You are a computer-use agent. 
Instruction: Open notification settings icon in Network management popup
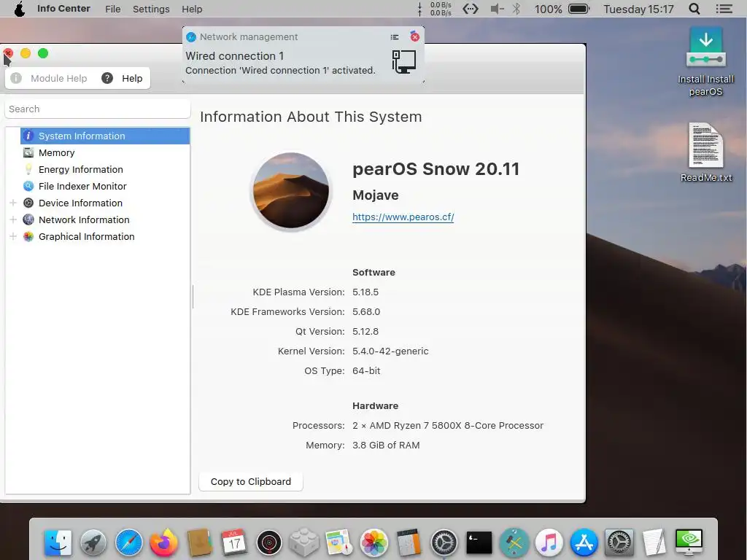coord(395,36)
